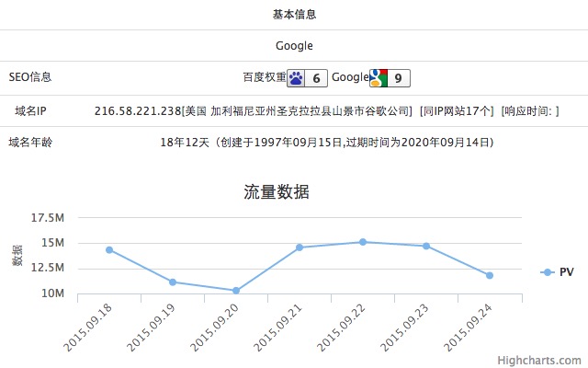Select the lowest point on 2015.09.20
Viewport: 588px width, 368px height.
click(236, 291)
